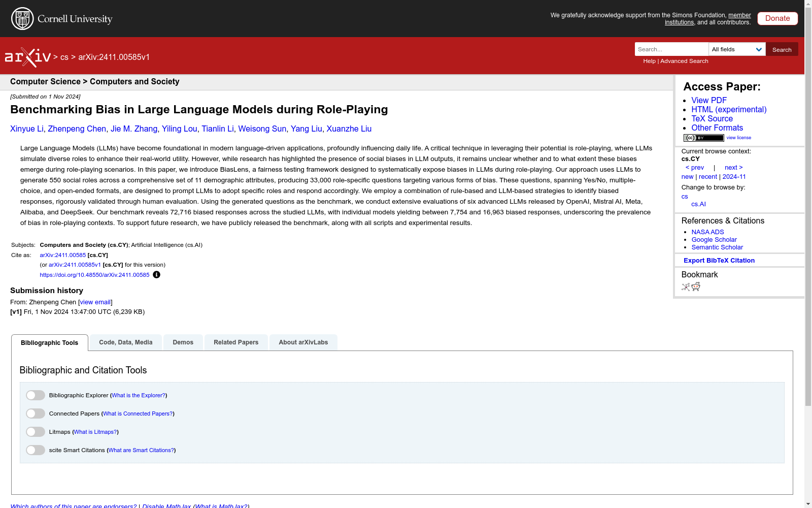Image resolution: width=812 pixels, height=508 pixels.
Task: Click inside the search text field
Action: (671, 49)
